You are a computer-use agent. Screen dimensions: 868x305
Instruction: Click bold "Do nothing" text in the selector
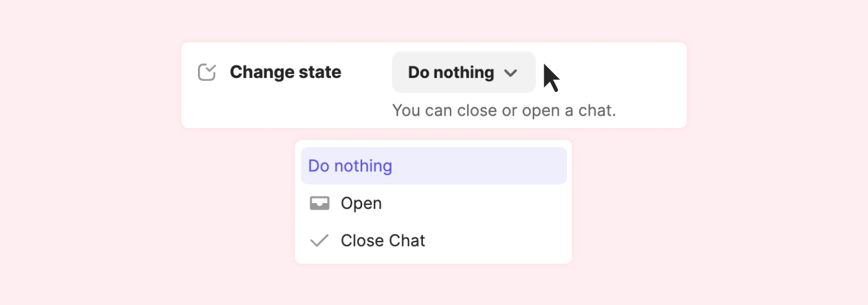point(451,72)
